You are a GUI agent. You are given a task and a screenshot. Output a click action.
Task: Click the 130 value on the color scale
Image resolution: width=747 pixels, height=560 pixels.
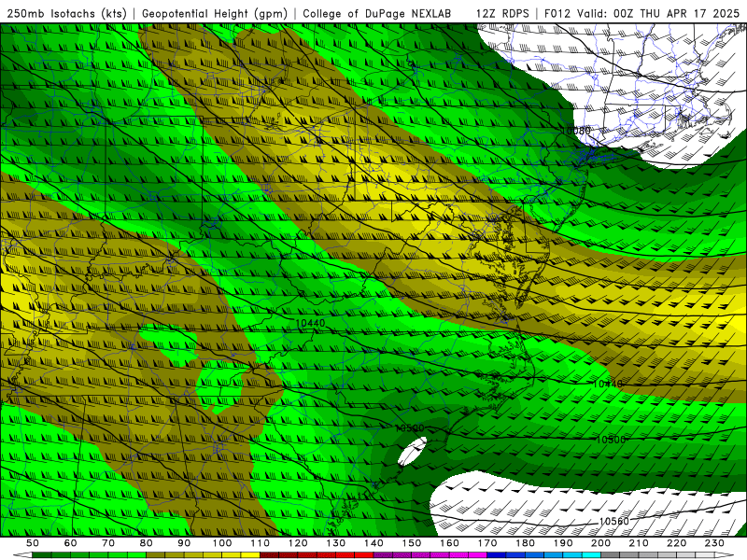point(336,543)
